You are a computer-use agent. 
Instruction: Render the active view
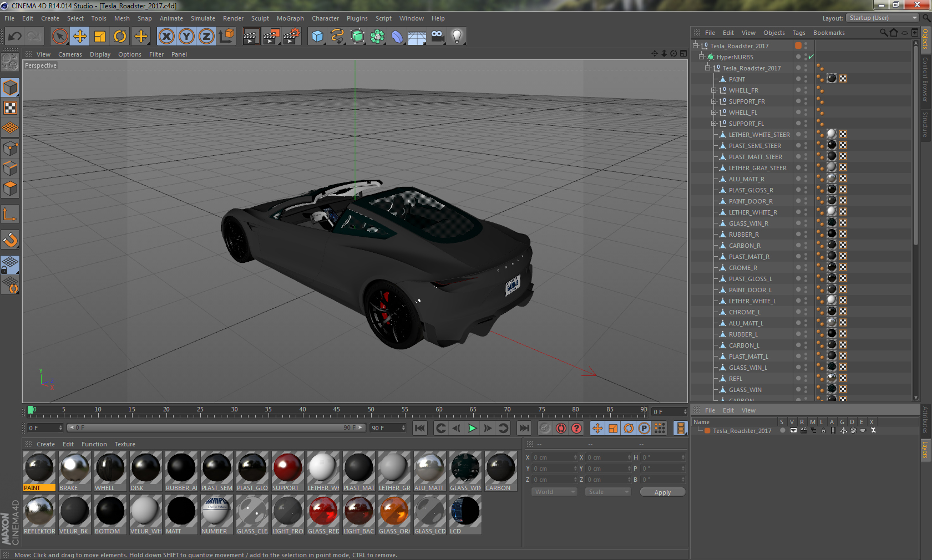(x=251, y=37)
